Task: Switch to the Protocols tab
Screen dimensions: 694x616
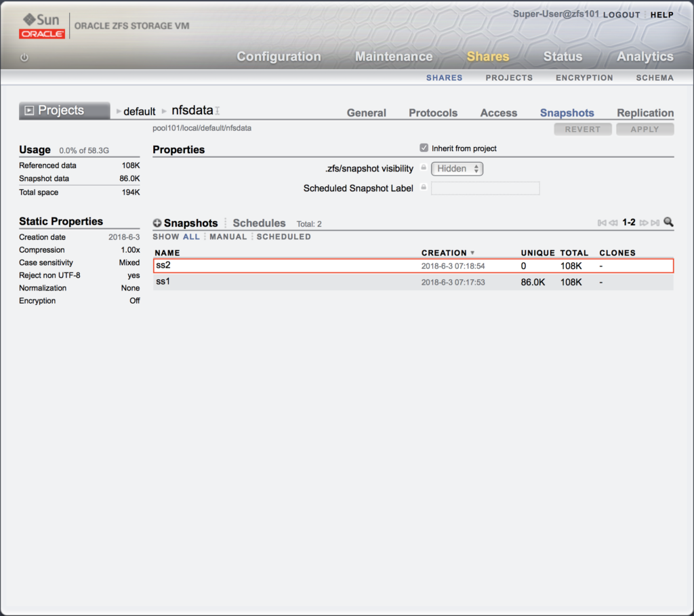Action: (433, 113)
